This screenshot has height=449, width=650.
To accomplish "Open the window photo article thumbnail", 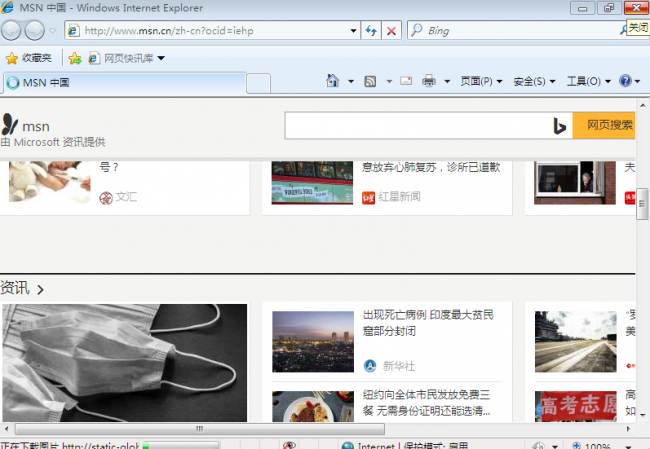I will (x=575, y=182).
